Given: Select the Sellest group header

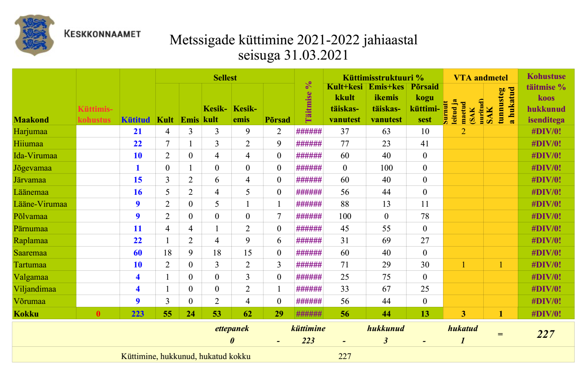Looking at the screenshot, I should pos(225,77).
